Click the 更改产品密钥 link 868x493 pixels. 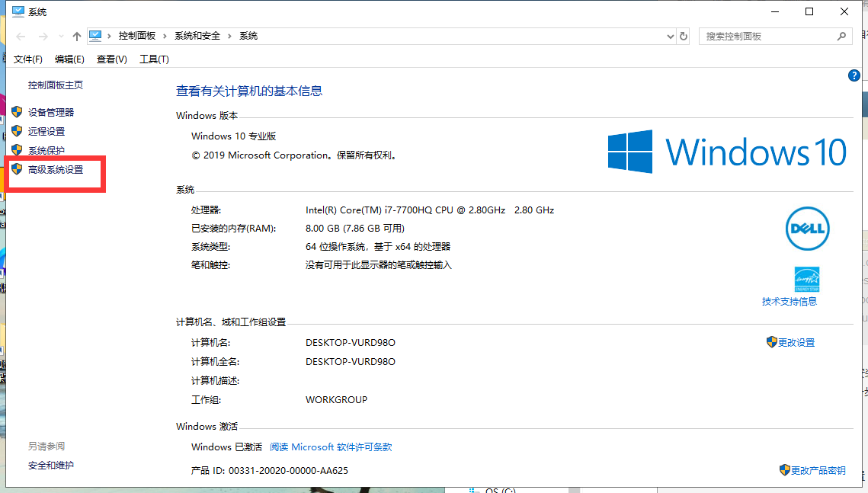click(819, 470)
